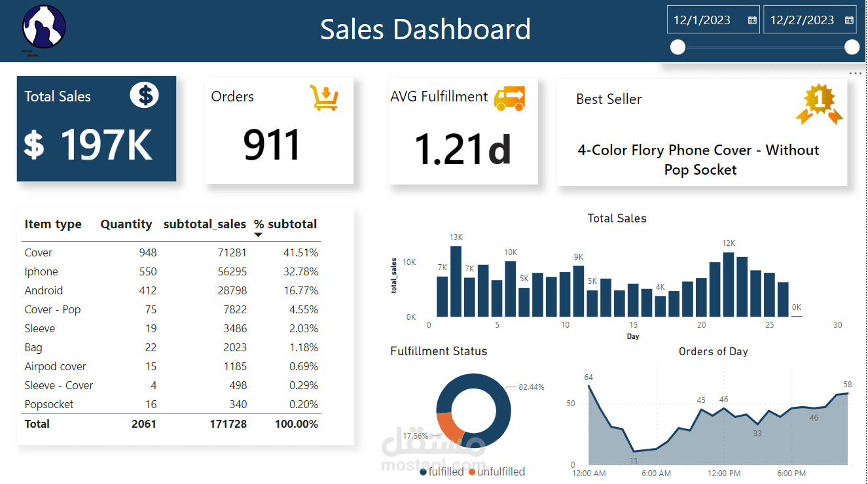Sort table by subtotal_sales column header
Image resolution: width=868 pixels, height=484 pixels.
coord(205,224)
